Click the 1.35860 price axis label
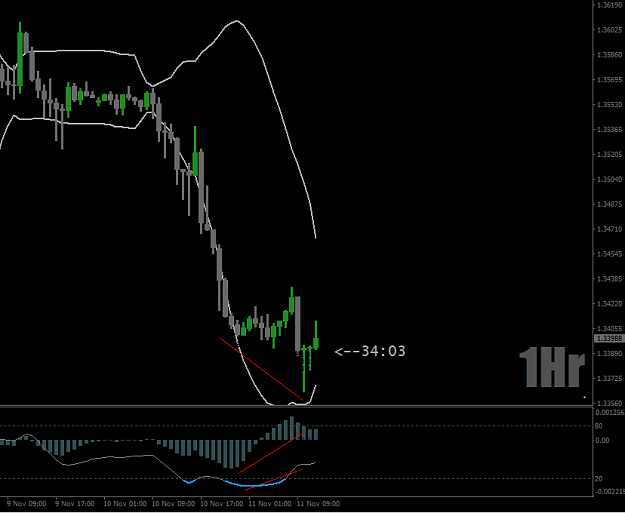This screenshot has height=513, width=625. tap(610, 55)
